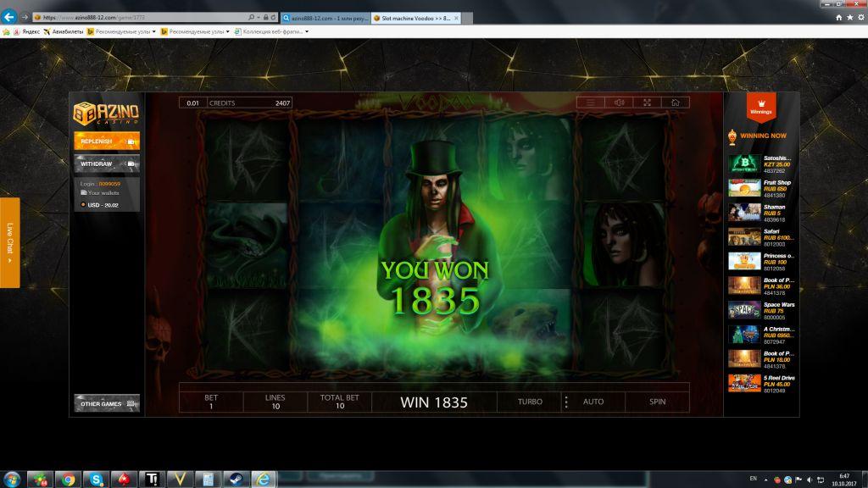Open the Windows Start menu
Viewport: 868px width, 488px height.
click(x=12, y=480)
